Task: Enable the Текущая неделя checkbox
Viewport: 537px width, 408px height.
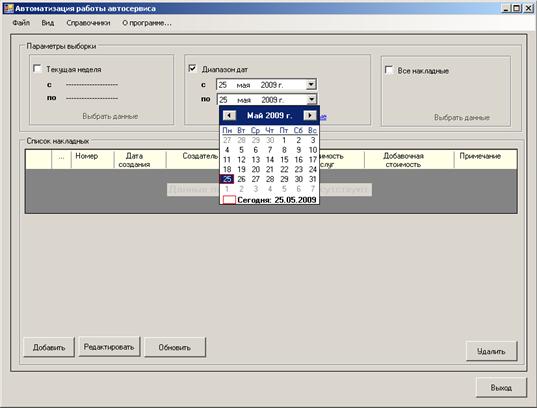Action: [x=37, y=69]
